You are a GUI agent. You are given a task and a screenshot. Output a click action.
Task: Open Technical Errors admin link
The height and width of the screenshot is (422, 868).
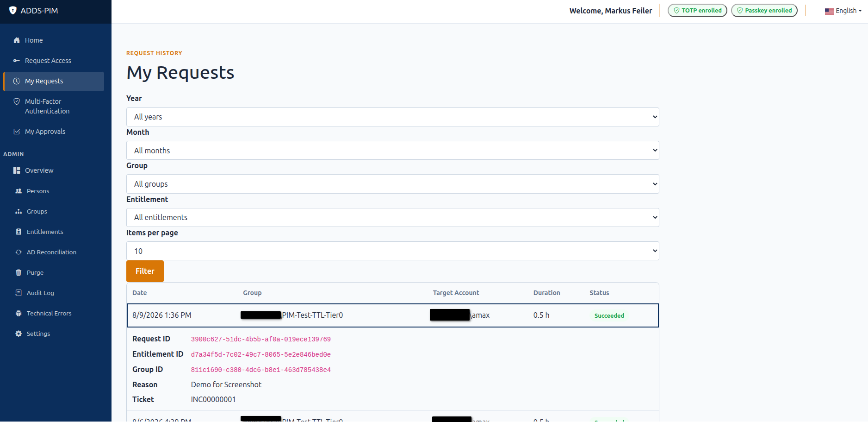tap(54, 313)
